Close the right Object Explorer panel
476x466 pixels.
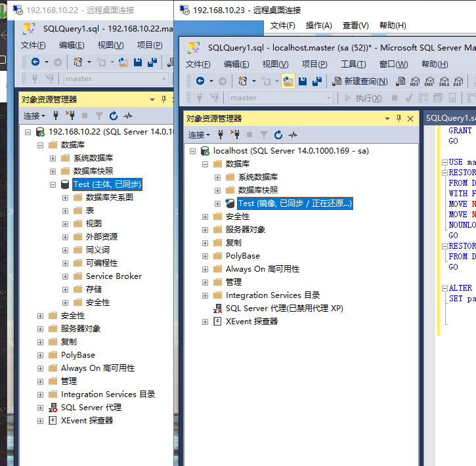410,119
